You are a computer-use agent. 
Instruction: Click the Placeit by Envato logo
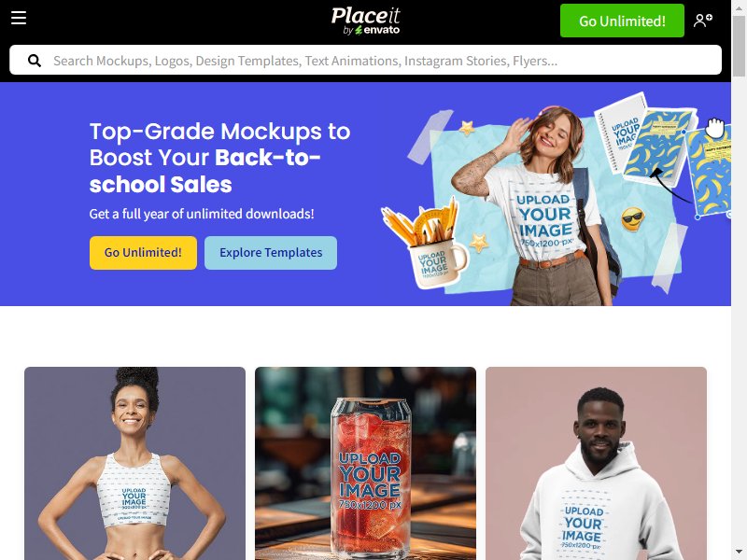click(365, 21)
